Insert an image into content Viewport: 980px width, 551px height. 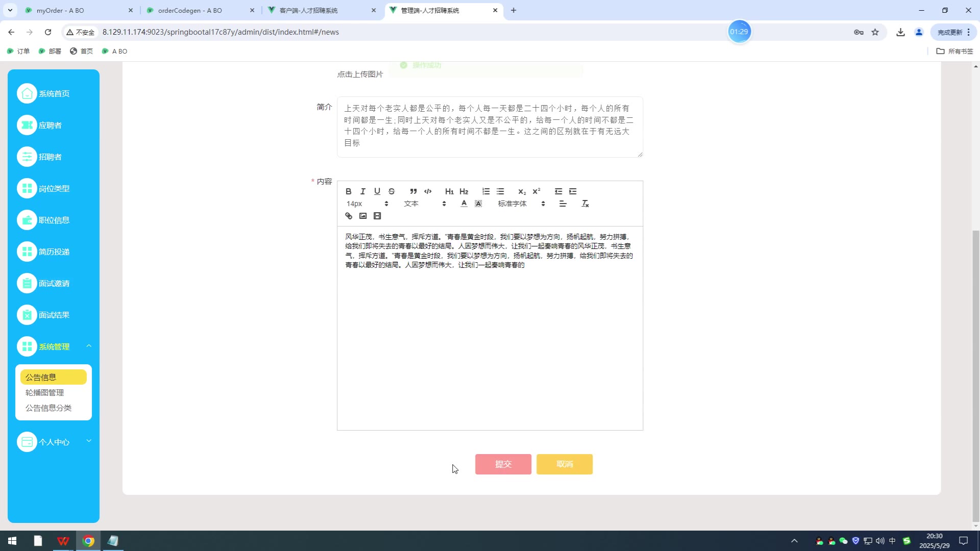(x=363, y=216)
